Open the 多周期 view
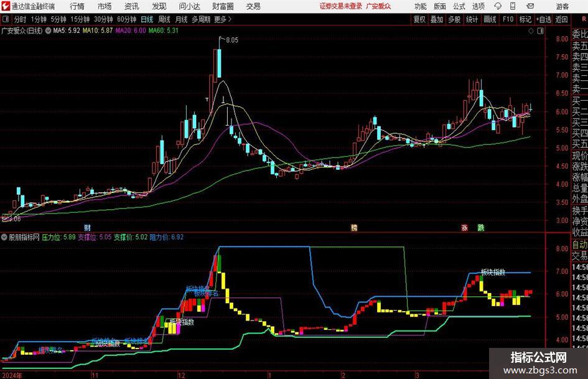The image size is (588, 379). 200,19
